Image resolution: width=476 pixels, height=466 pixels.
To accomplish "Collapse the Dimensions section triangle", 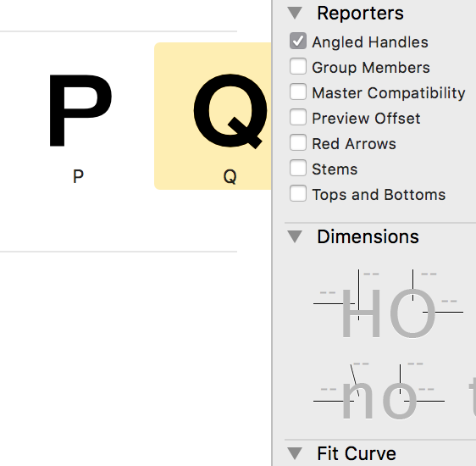I will (x=295, y=236).
